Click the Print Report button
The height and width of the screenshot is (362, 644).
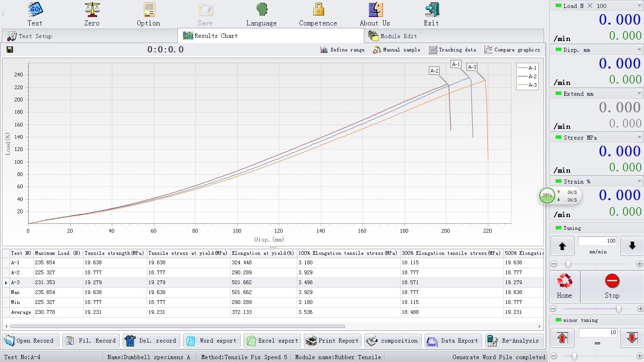click(332, 340)
